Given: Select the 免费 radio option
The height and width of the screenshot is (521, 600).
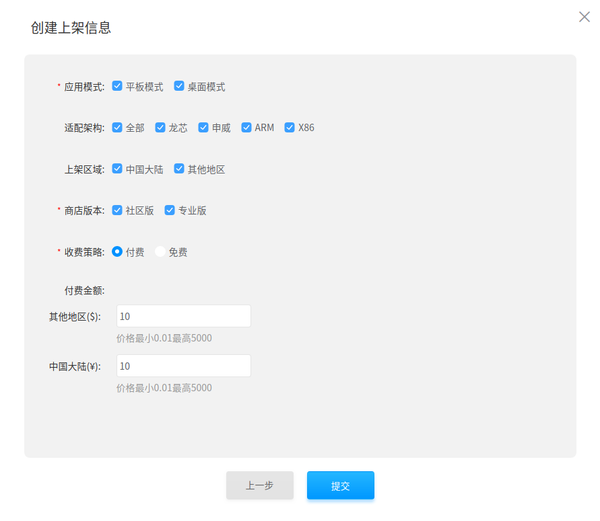Looking at the screenshot, I should coord(160,252).
